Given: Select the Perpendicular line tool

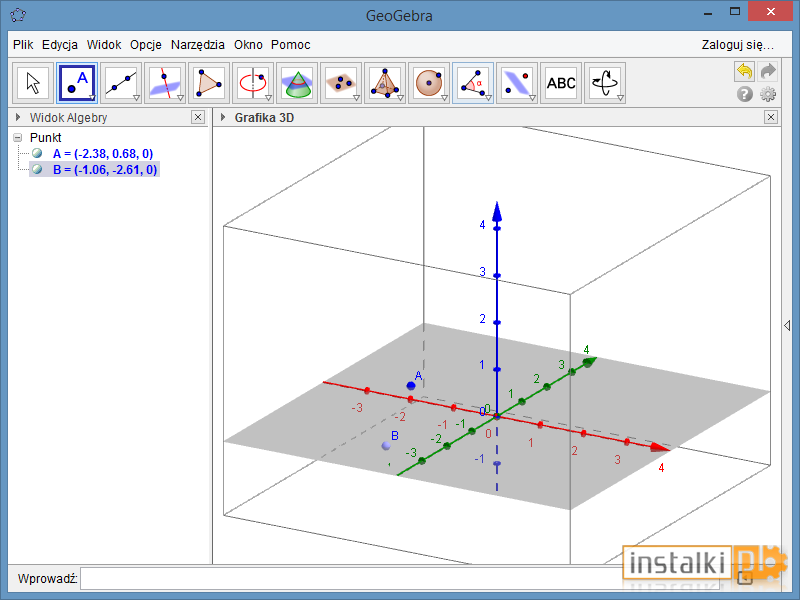Looking at the screenshot, I should tap(165, 83).
